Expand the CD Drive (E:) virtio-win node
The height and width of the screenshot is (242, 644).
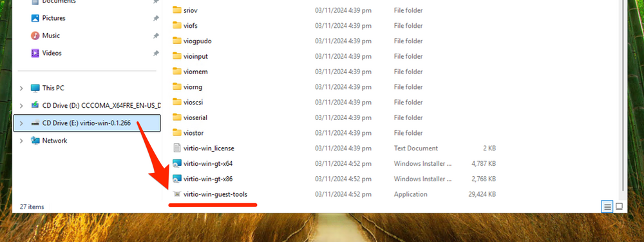(21, 123)
